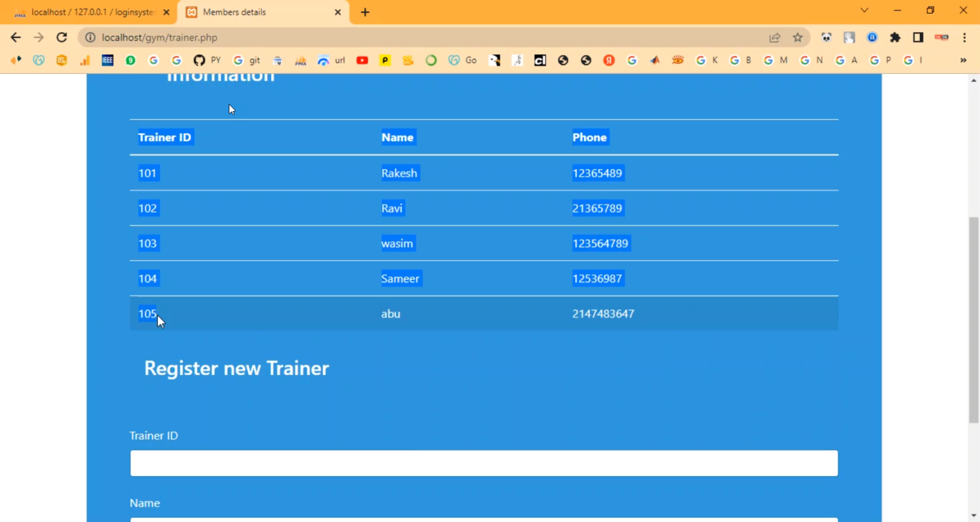Screen dimensions: 980x522
Task: Show the hidden bookmarks overflow
Action: tap(963, 60)
